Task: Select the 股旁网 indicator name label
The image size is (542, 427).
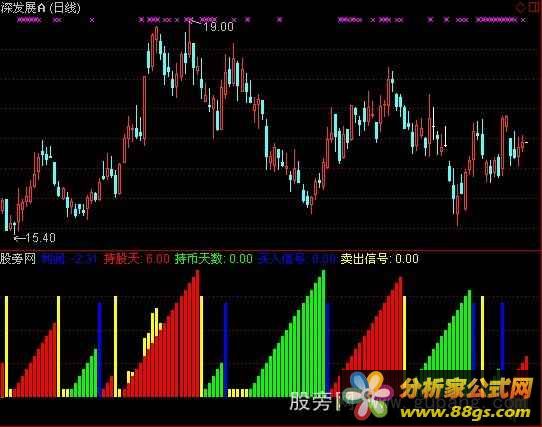Action: pos(18,259)
